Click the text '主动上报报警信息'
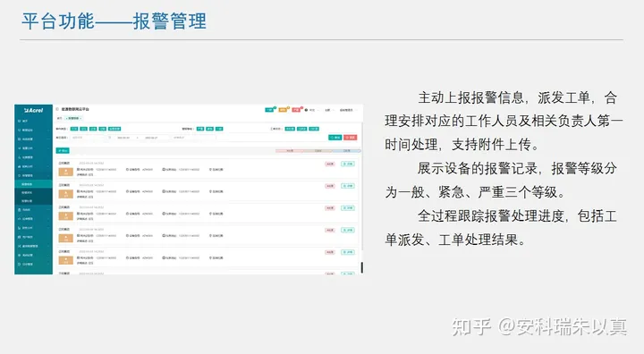The height and width of the screenshot is (354, 644). [x=471, y=97]
